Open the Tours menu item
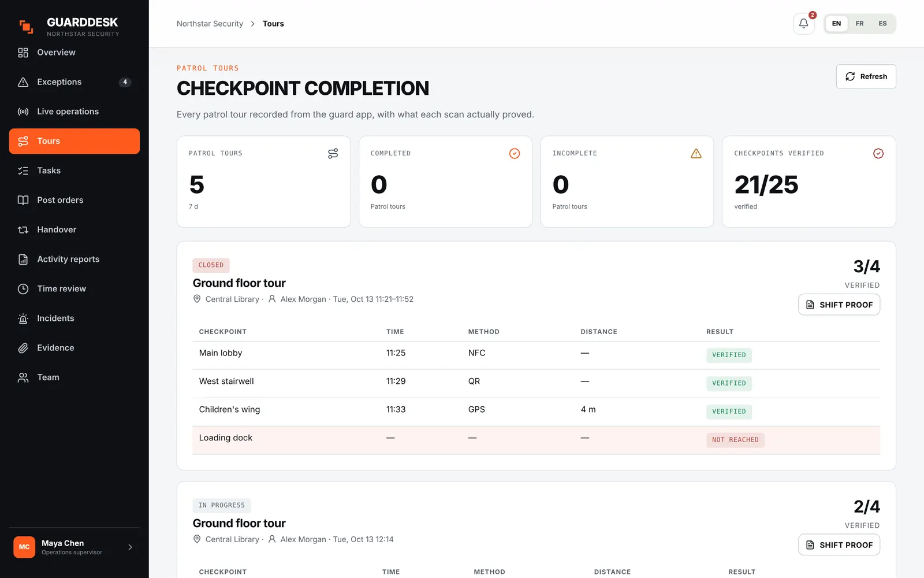The width and height of the screenshot is (924, 578). (74, 141)
